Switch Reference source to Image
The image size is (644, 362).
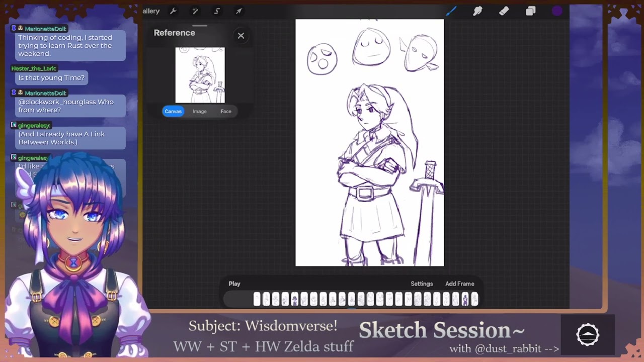(199, 111)
